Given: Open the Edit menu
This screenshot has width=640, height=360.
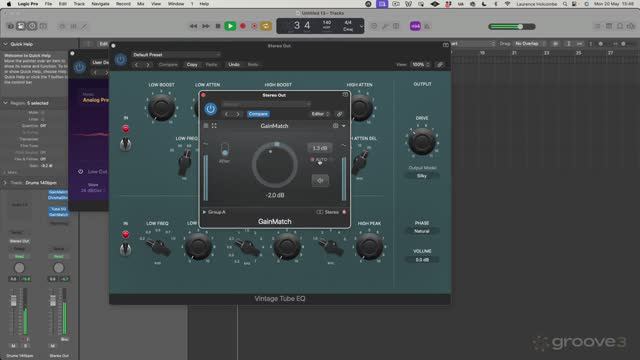Looking at the screenshot, I should point(62,4).
